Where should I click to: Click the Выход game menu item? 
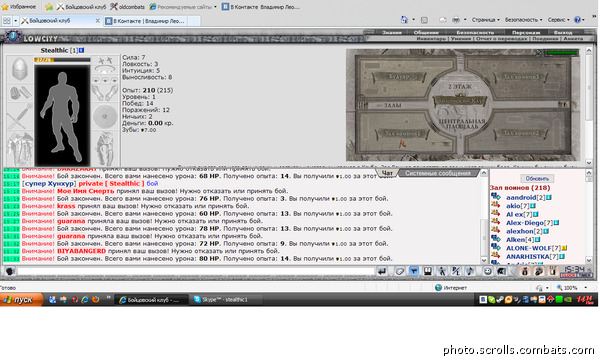click(x=563, y=33)
